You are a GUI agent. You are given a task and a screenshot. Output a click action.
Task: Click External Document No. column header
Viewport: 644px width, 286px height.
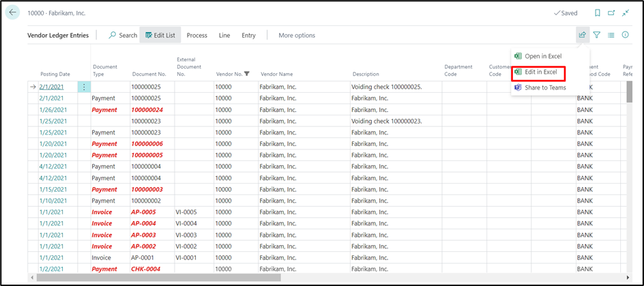coord(188,67)
